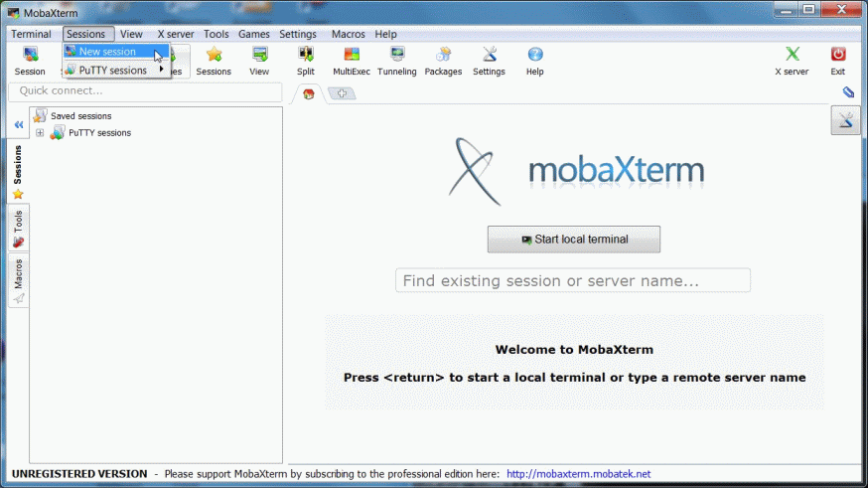Open Settings from the toolbar

489,61
